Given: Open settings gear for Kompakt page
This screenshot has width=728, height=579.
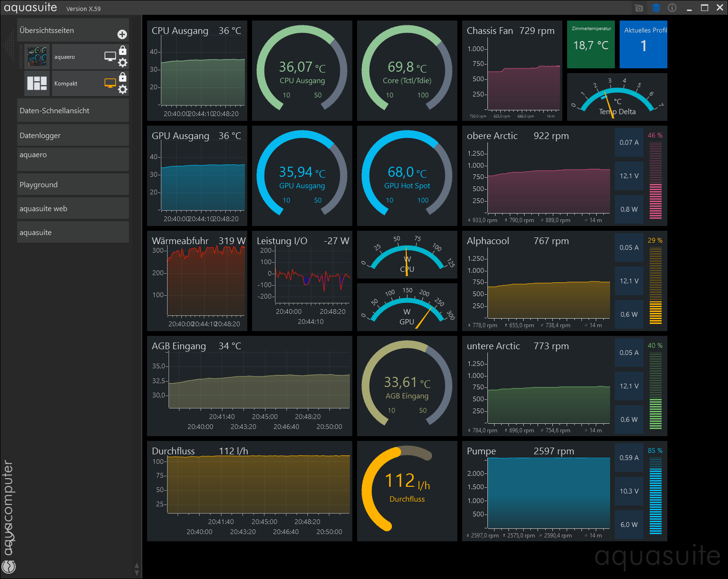Looking at the screenshot, I should [123, 89].
